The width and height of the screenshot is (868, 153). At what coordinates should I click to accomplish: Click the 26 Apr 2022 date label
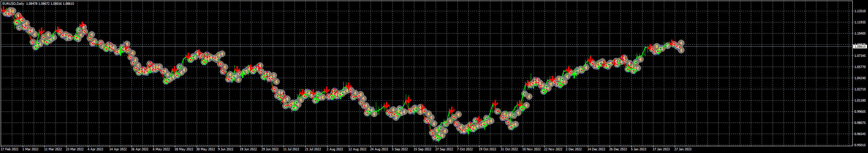point(140,149)
